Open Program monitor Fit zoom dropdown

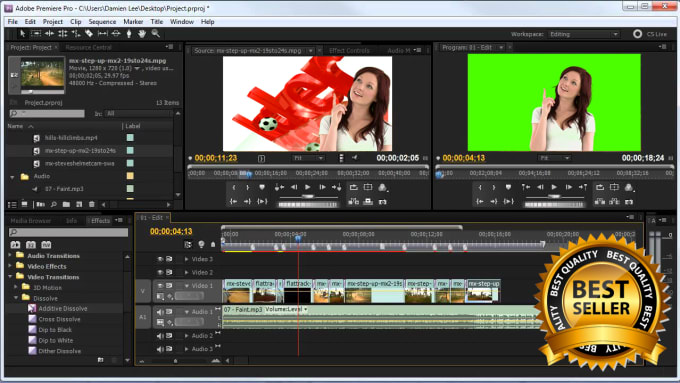555,158
